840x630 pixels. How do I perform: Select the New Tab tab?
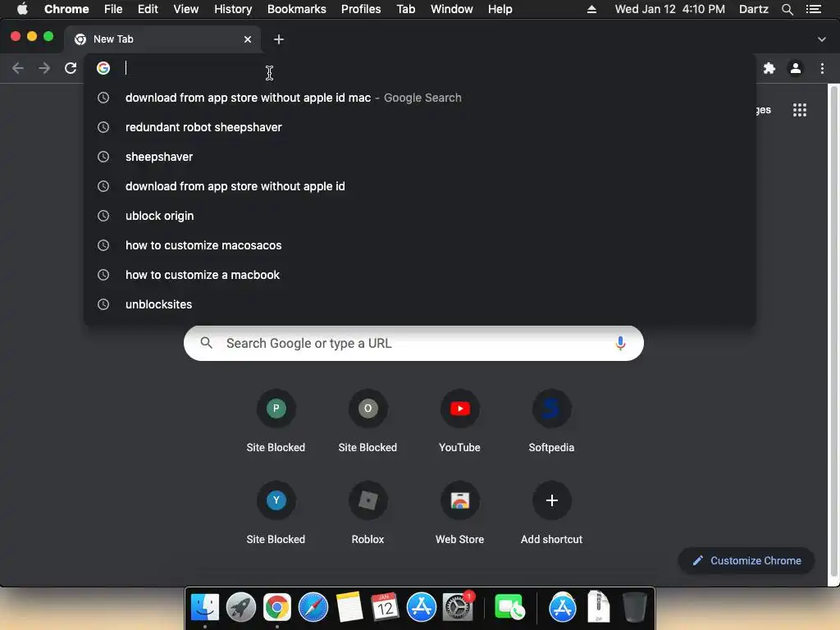click(162, 39)
